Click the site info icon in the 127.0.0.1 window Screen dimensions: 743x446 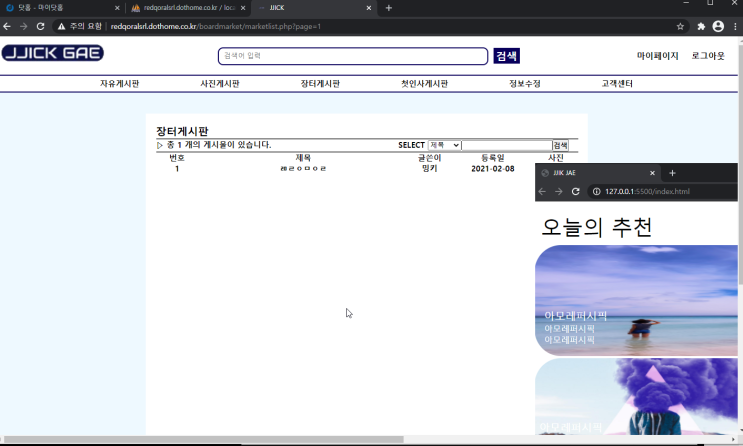pos(597,191)
